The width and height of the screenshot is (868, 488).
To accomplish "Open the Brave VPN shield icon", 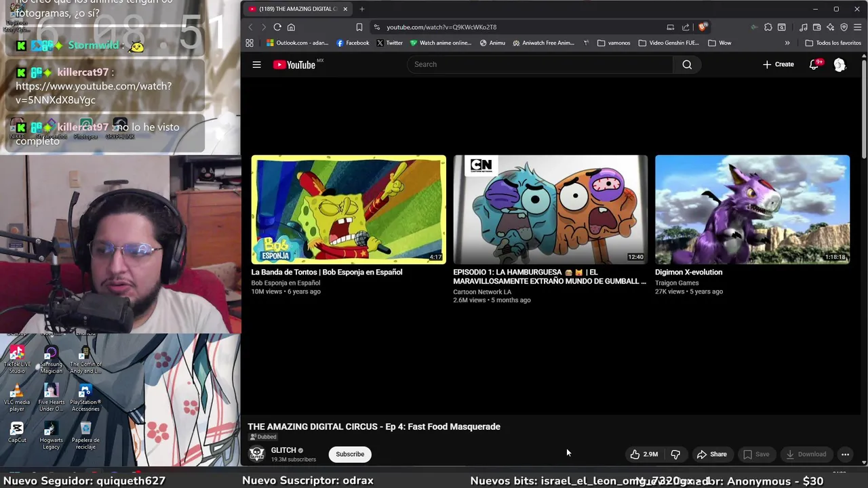I will 844,27.
